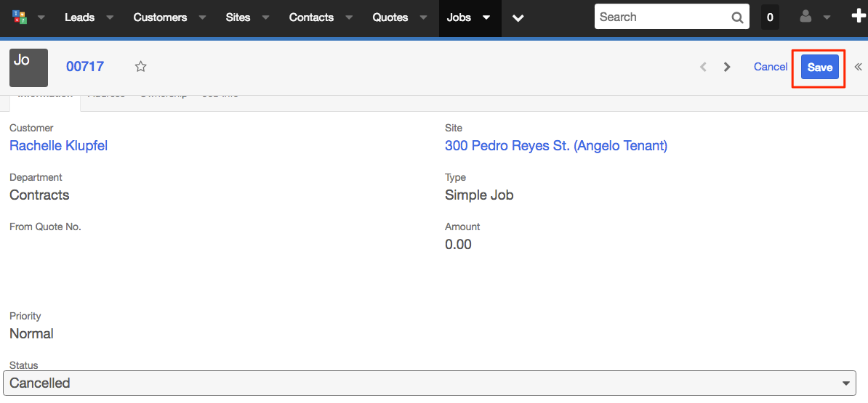868x403 pixels.
Task: Go to previous record arrow
Action: click(x=703, y=67)
